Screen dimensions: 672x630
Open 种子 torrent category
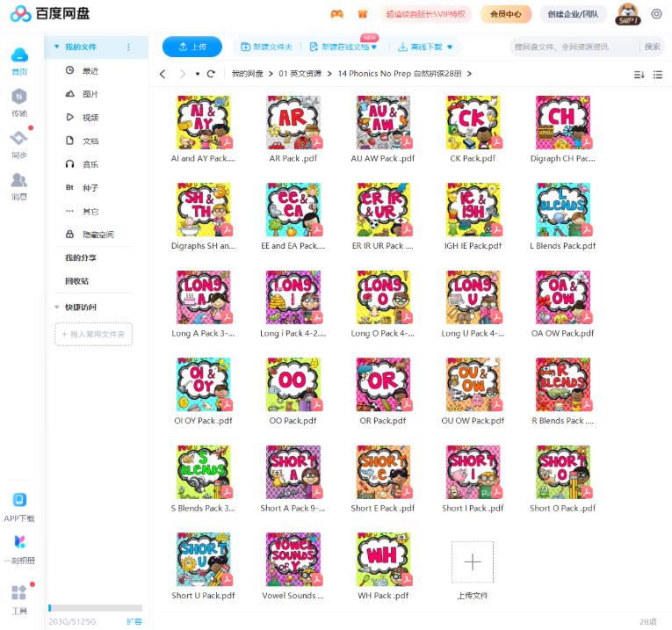tap(90, 188)
